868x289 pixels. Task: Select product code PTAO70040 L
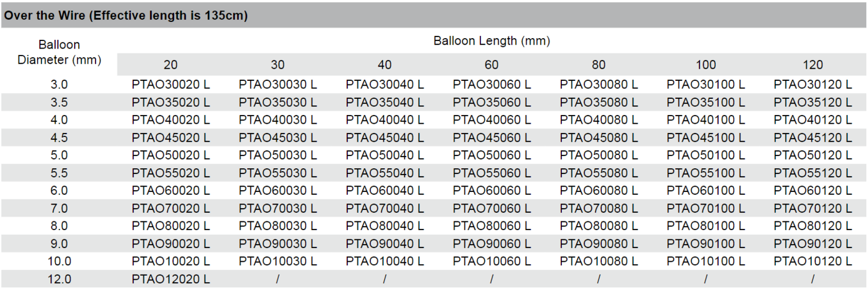[385, 209]
